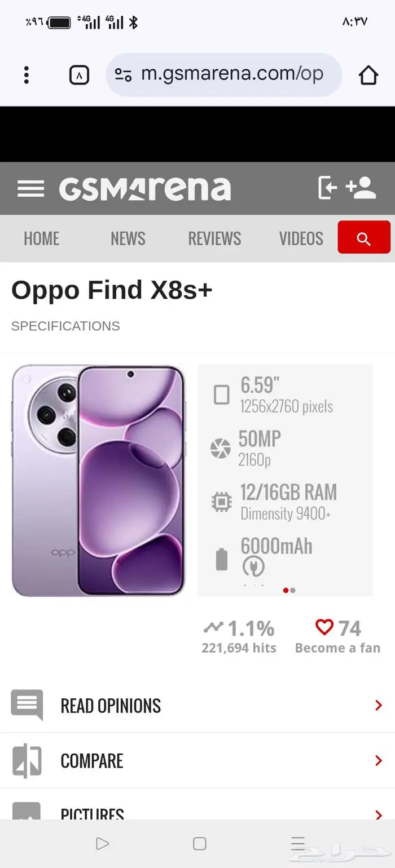Select the 50MP camera spec icon
Image resolution: width=395 pixels, height=868 pixels.
pyautogui.click(x=221, y=448)
